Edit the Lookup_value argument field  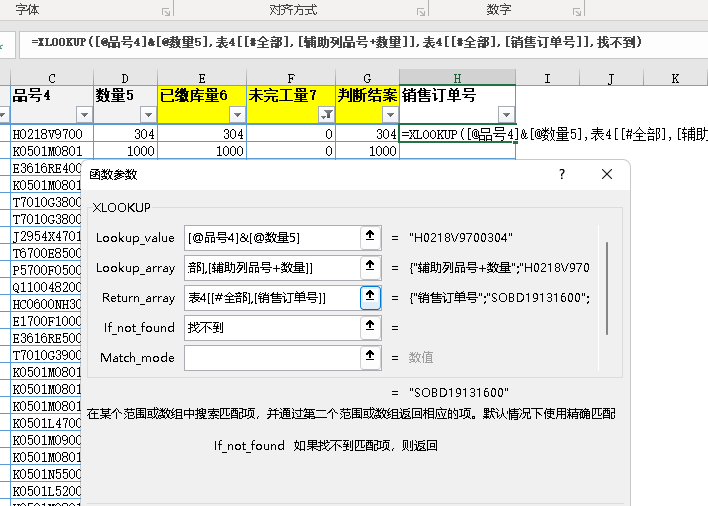tap(272, 237)
